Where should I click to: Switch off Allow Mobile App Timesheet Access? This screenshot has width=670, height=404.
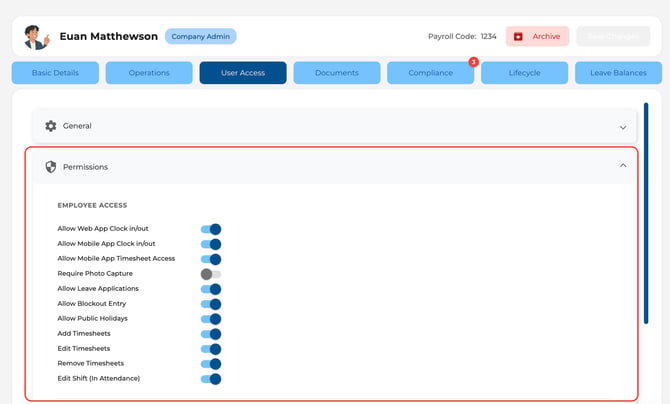point(211,259)
